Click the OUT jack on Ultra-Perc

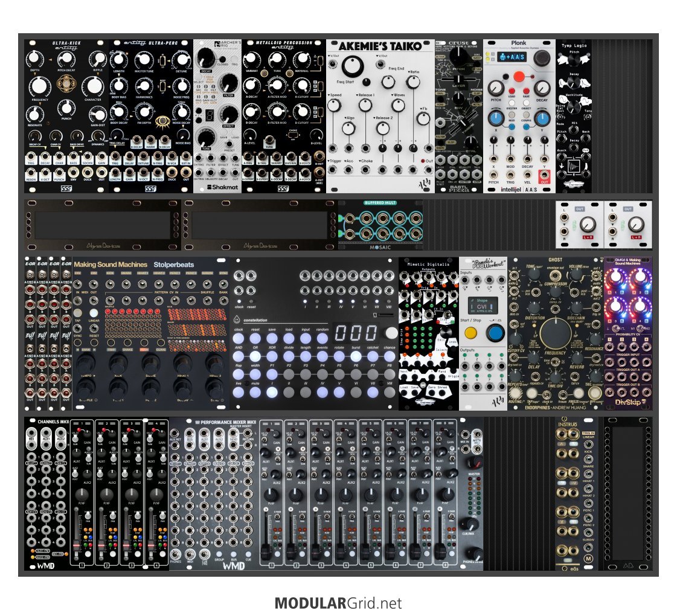[x=186, y=172]
